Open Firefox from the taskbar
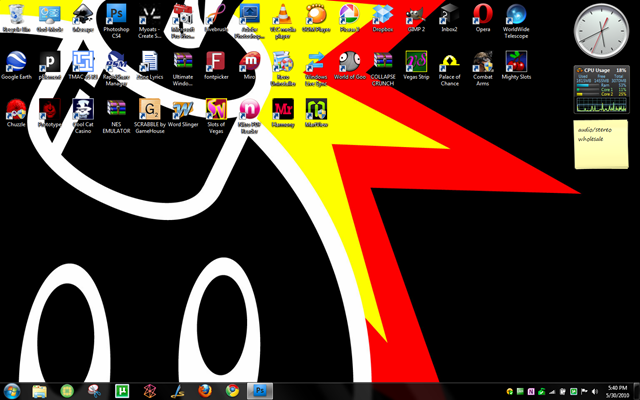The height and width of the screenshot is (400, 640). (205, 391)
